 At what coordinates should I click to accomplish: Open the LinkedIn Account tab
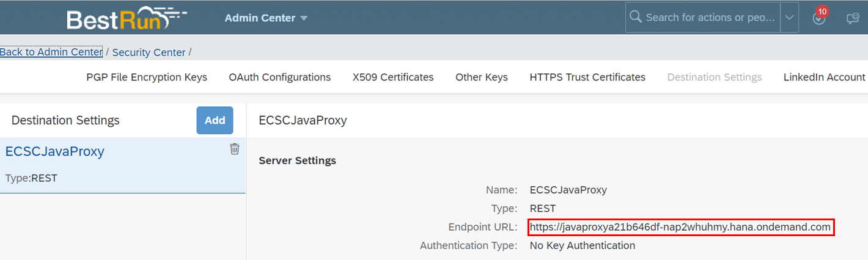pos(825,77)
